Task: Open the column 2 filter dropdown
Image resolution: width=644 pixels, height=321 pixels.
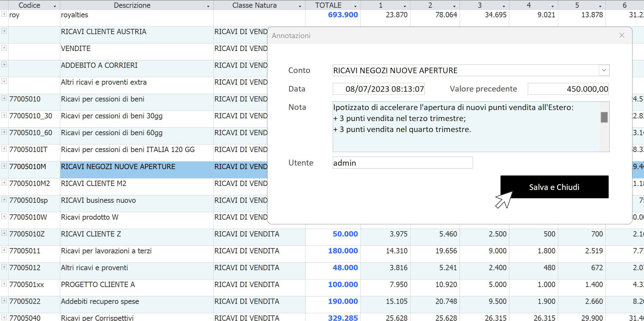Action: click(454, 6)
